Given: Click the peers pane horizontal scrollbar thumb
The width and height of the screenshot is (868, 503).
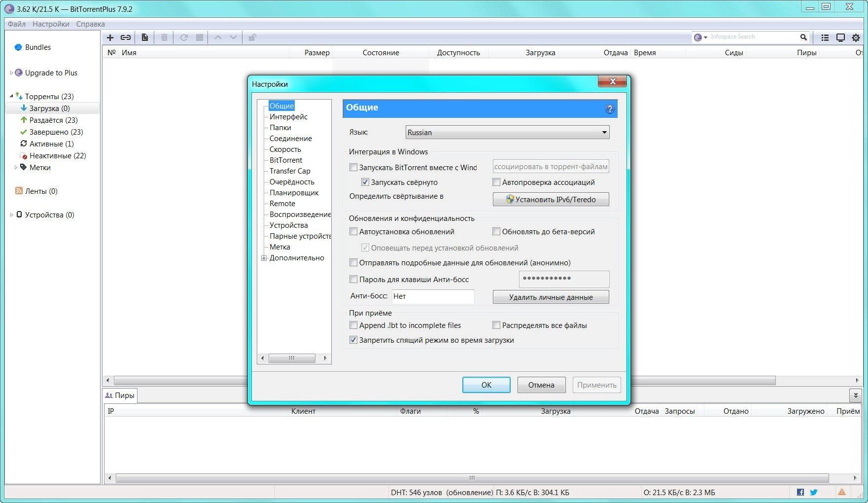Looking at the screenshot, I should (472, 478).
